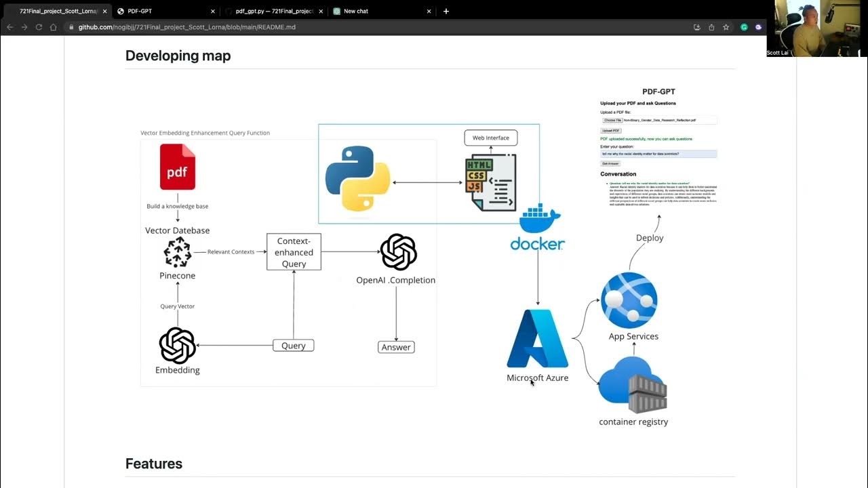
Task: Click 'Build a knowledge base' text
Action: coord(178,206)
